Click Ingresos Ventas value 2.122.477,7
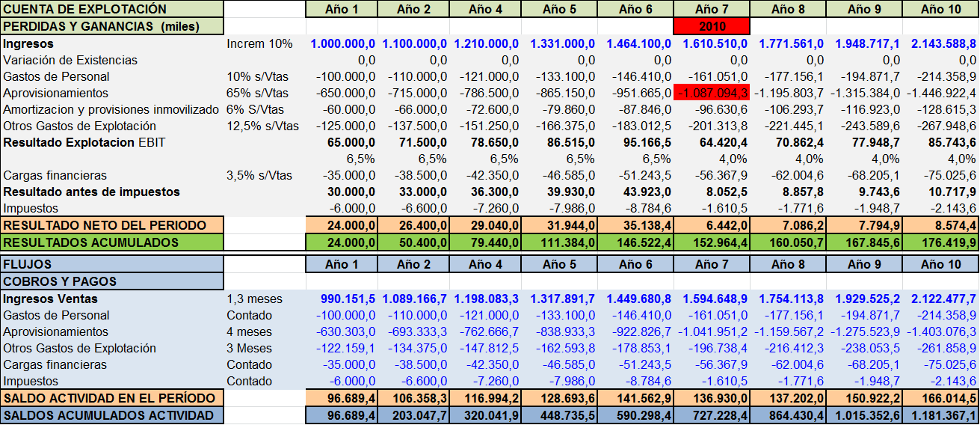This screenshot has width=980, height=425. tap(941, 299)
